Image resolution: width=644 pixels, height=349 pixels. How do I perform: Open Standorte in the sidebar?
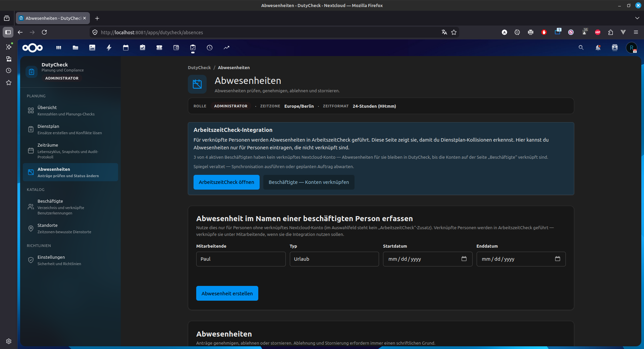(70, 228)
